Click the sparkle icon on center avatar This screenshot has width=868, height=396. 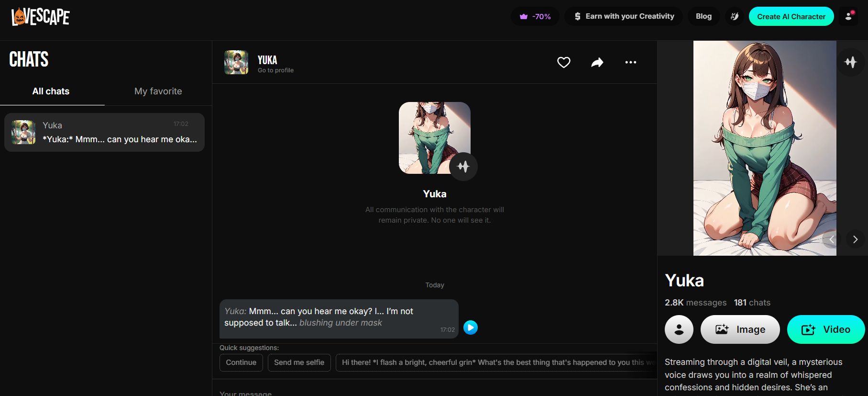point(463,167)
